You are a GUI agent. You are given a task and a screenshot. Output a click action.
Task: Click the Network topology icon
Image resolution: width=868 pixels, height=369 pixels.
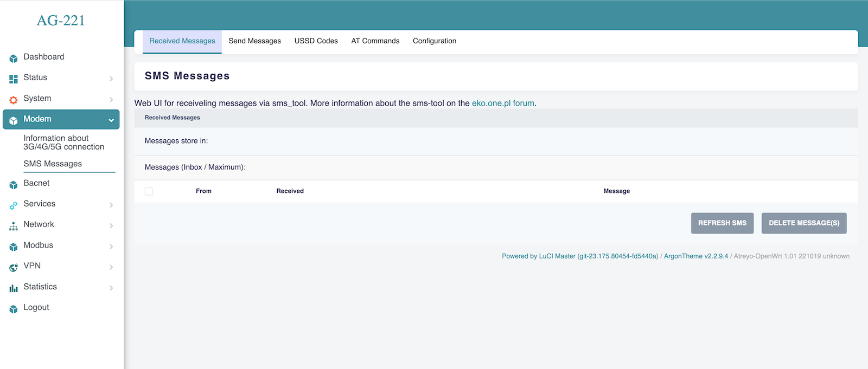pyautogui.click(x=14, y=226)
